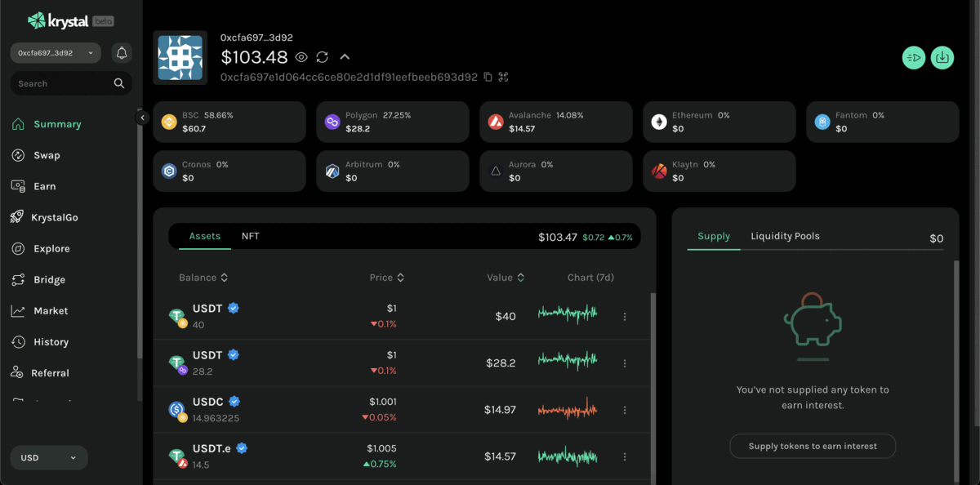
Task: Open the wallet address selector dropdown
Action: [x=56, y=53]
